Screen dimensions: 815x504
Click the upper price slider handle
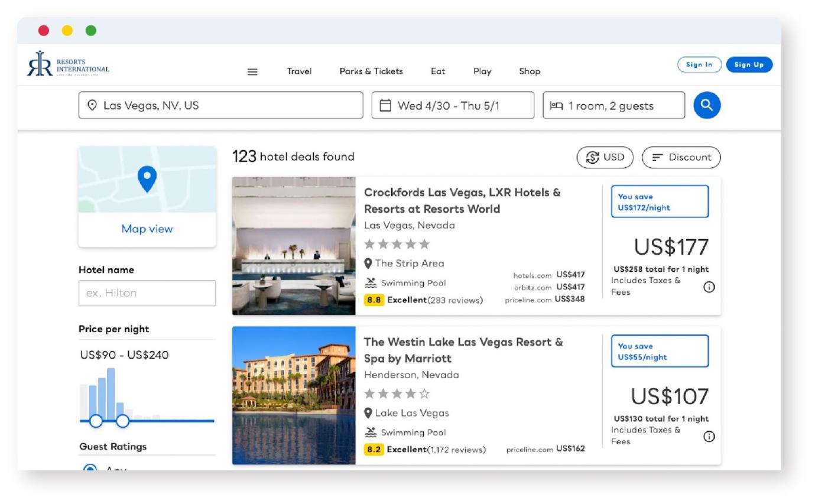(122, 421)
